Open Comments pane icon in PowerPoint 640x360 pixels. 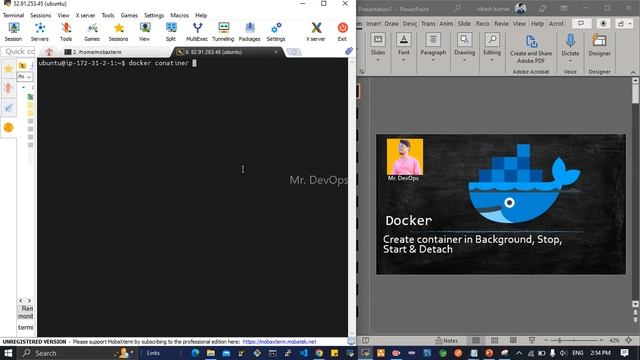581,23
